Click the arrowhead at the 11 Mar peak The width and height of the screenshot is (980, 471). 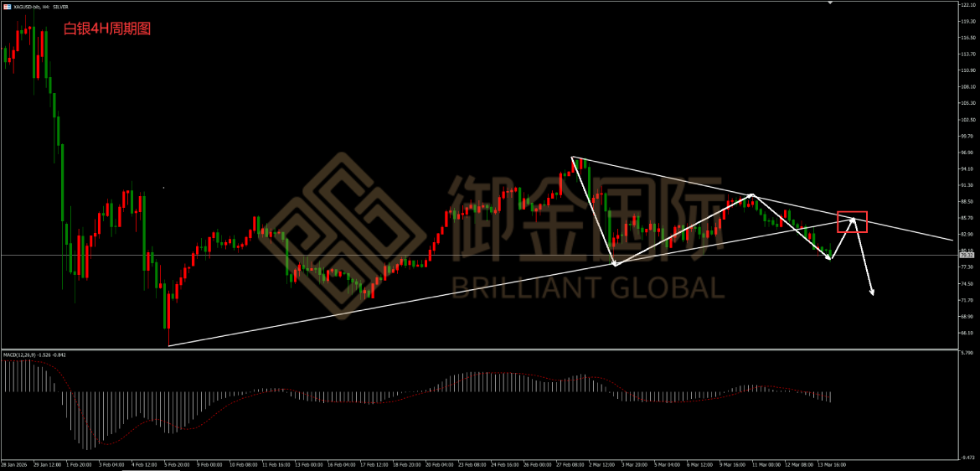pos(752,194)
